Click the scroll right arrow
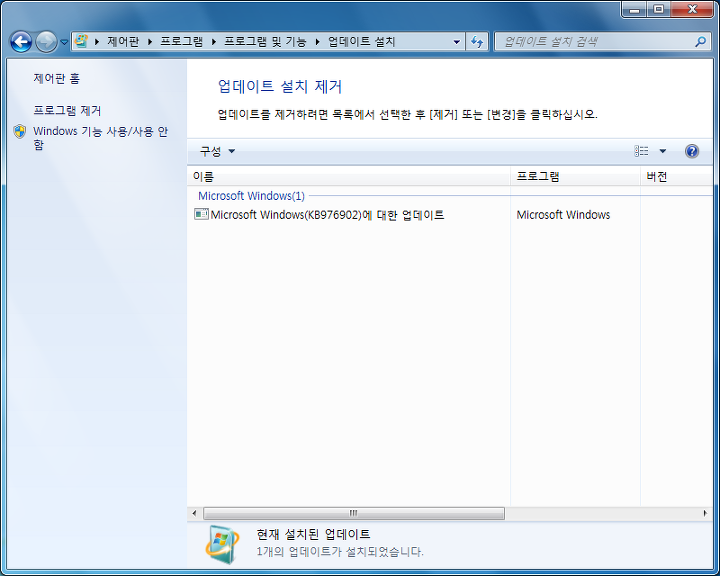This screenshot has width=720, height=576. (705, 513)
